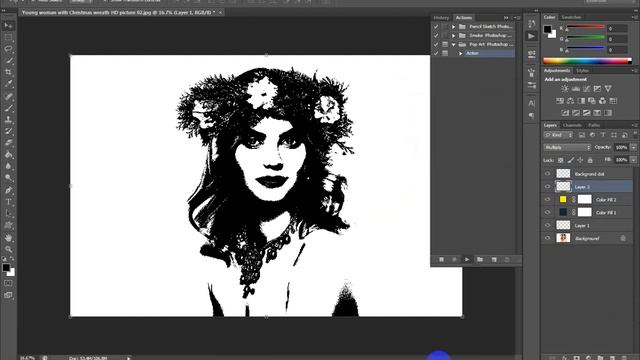The image size is (640, 360).
Task: Play the selected action
Action: (467, 260)
